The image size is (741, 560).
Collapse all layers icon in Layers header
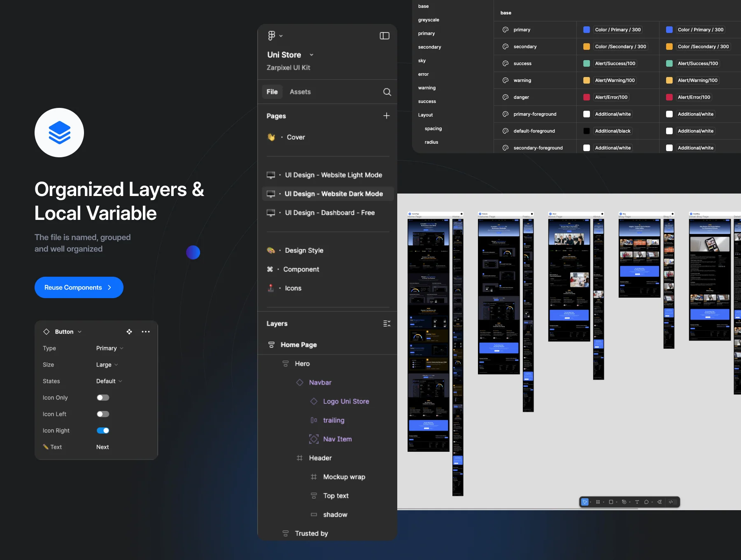coord(387,324)
